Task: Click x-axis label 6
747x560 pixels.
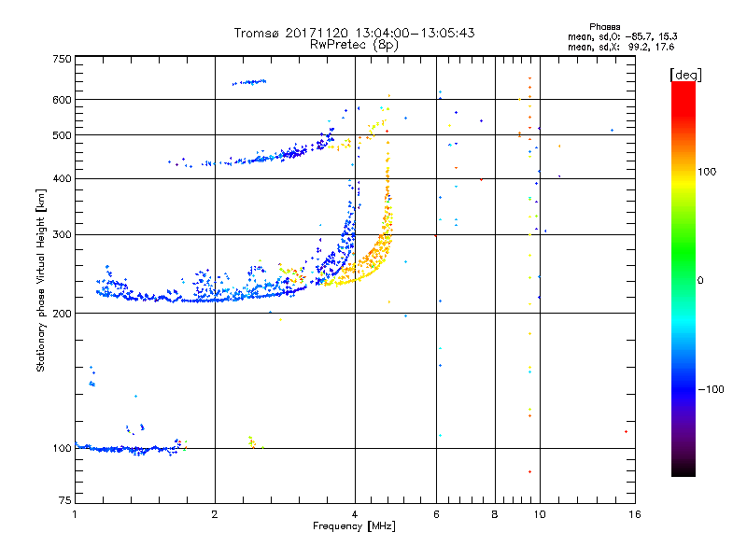Action: [x=436, y=514]
